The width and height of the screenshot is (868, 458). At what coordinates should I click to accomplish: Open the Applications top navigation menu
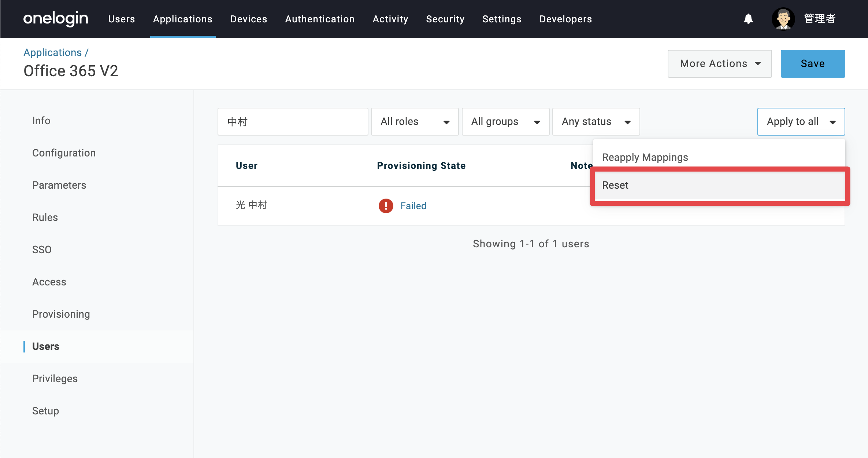183,19
